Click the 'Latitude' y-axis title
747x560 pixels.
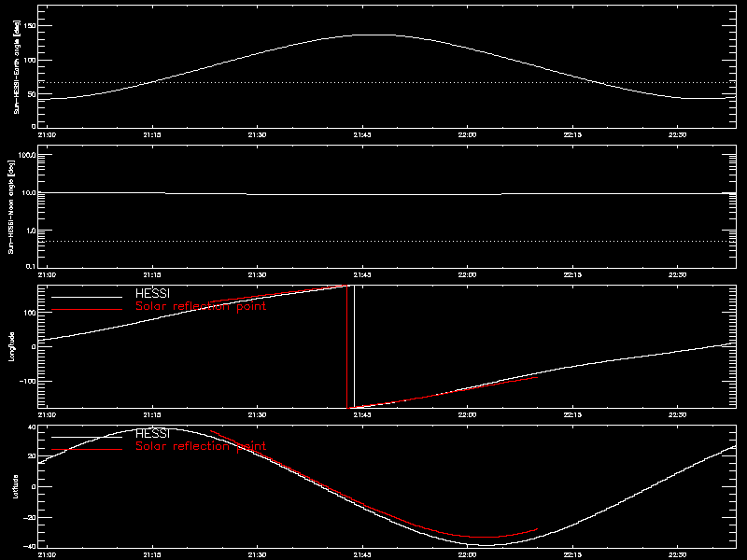[16, 486]
